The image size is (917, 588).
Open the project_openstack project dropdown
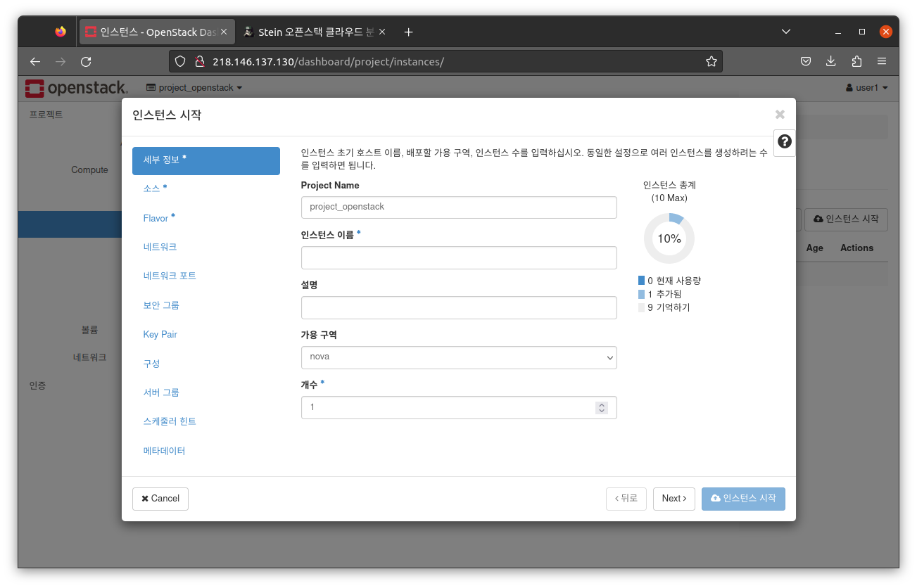point(194,88)
